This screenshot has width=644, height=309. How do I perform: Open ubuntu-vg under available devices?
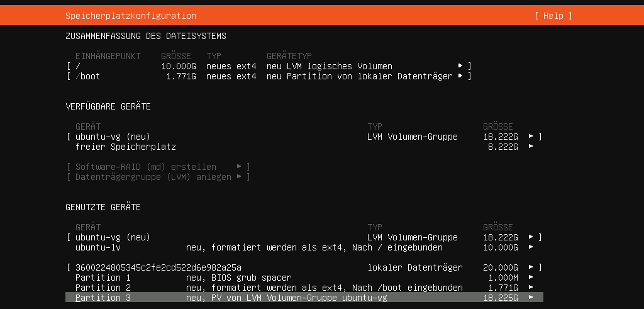pos(304,137)
